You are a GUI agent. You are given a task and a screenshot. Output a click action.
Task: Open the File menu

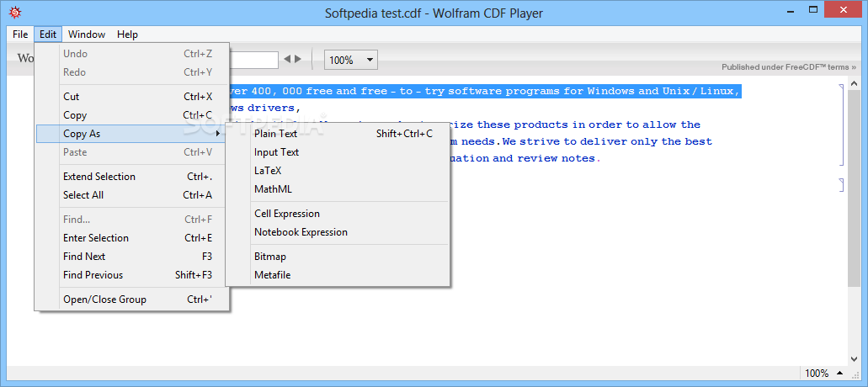(x=20, y=34)
